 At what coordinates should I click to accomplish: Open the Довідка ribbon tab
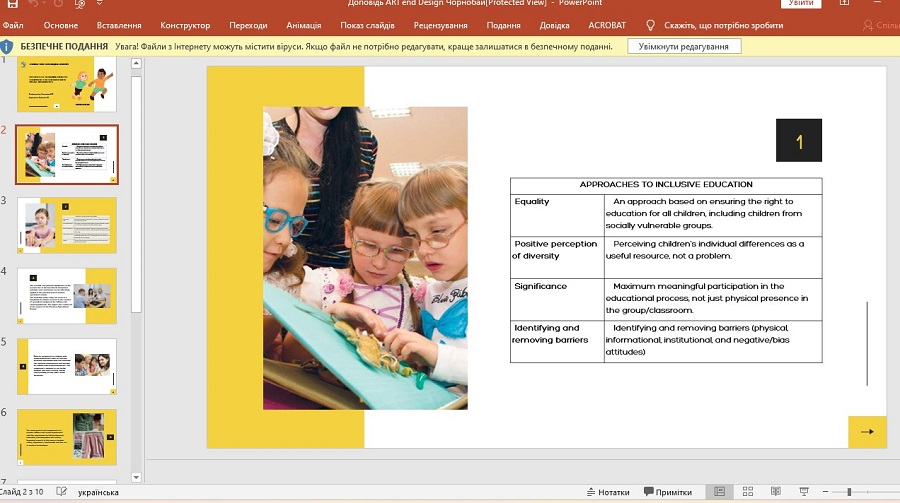pos(554,25)
